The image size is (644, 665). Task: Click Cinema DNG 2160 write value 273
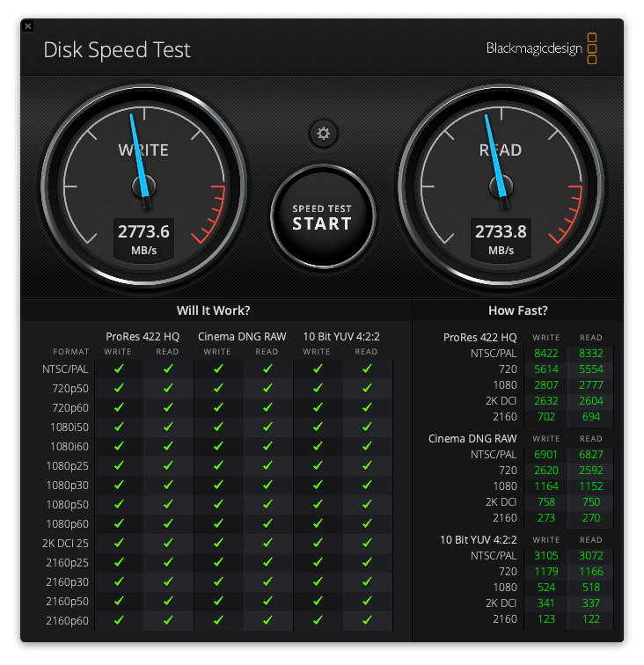pyautogui.click(x=546, y=518)
